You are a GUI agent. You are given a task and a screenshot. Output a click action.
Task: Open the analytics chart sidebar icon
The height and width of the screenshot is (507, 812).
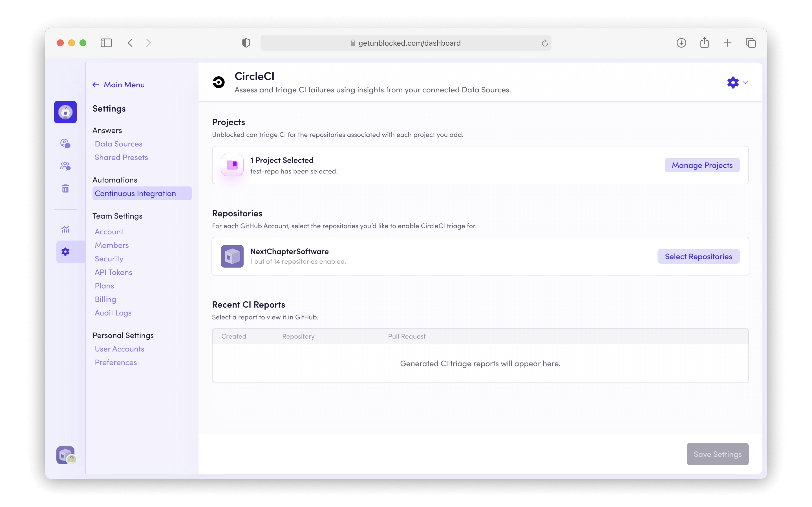(x=65, y=229)
